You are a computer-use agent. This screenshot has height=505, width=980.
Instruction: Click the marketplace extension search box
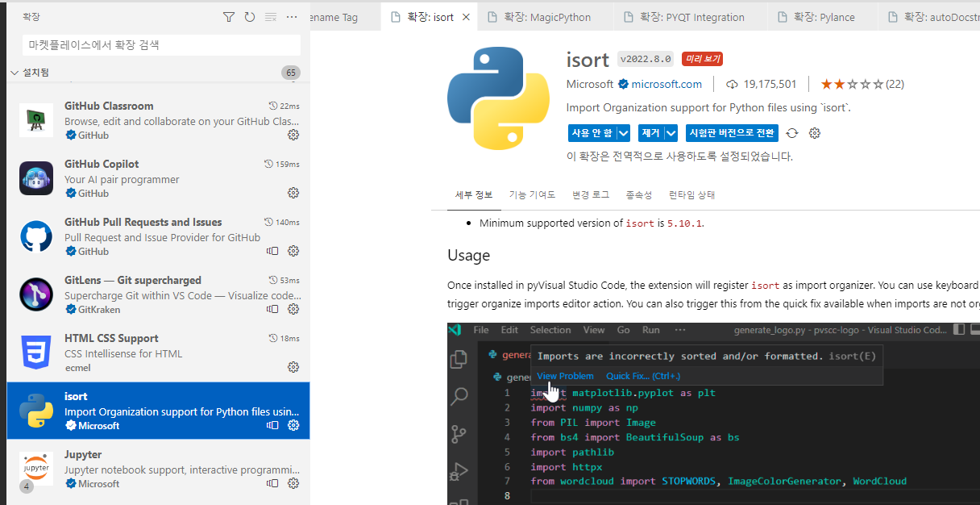161,45
